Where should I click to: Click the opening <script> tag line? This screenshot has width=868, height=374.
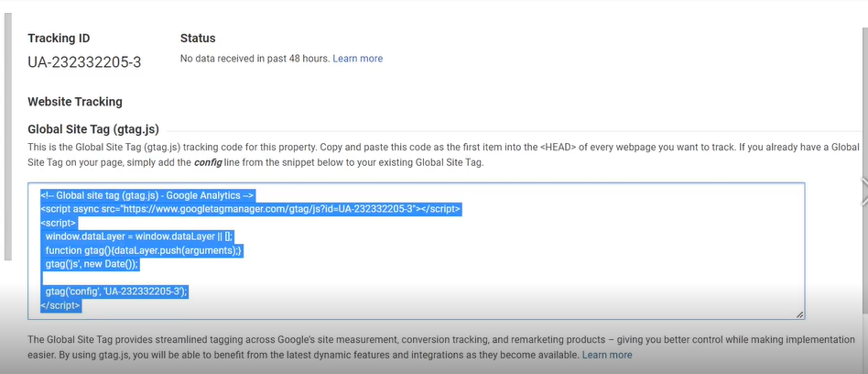(58, 223)
